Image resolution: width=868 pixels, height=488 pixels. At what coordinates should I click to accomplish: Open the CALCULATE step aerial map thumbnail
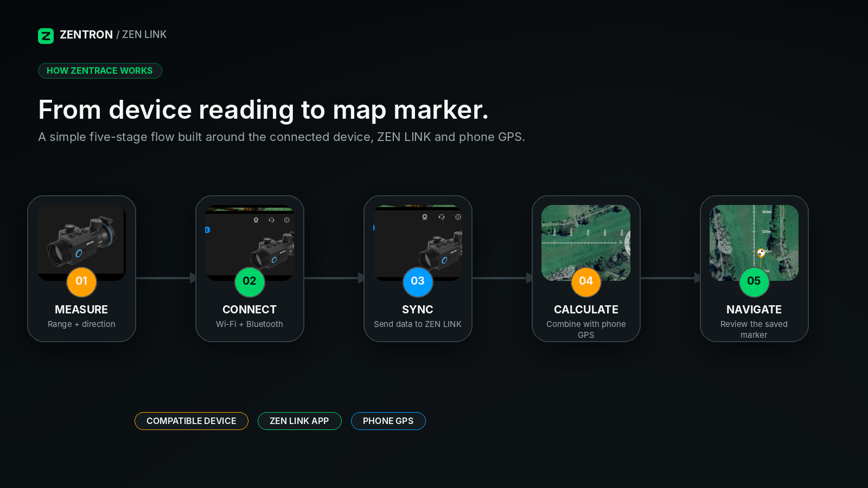(x=586, y=242)
